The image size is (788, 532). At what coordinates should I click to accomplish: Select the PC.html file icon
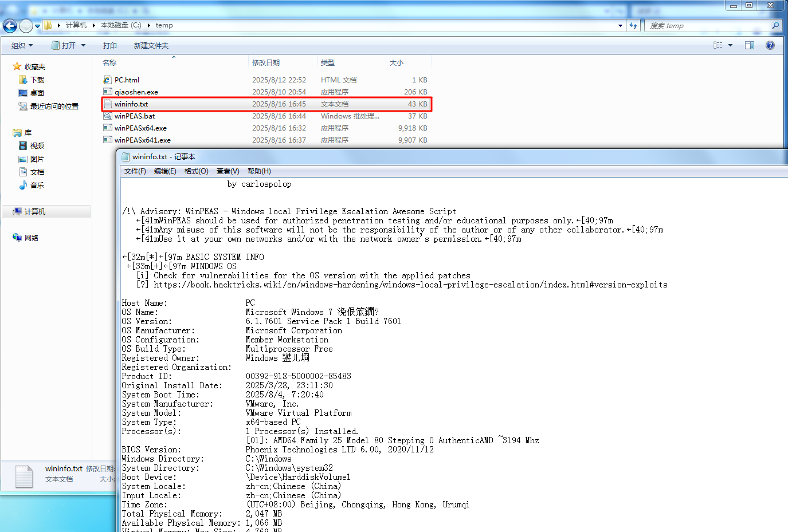coord(107,80)
